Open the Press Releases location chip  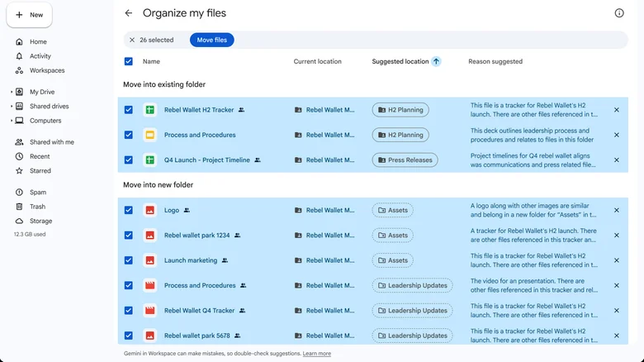405,160
